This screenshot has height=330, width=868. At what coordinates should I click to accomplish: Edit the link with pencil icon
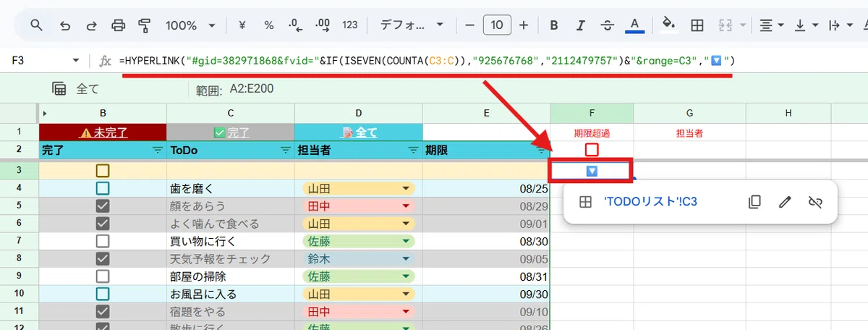[785, 202]
